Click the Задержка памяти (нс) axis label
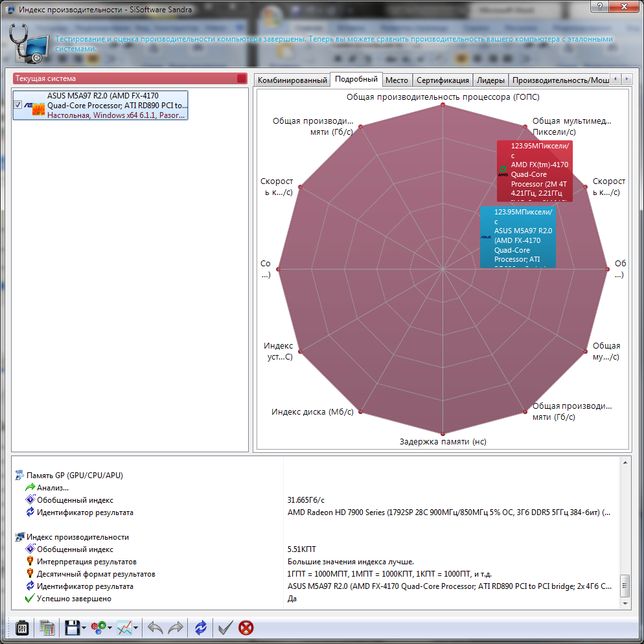Viewport: 644px width, 644px height. (x=443, y=441)
